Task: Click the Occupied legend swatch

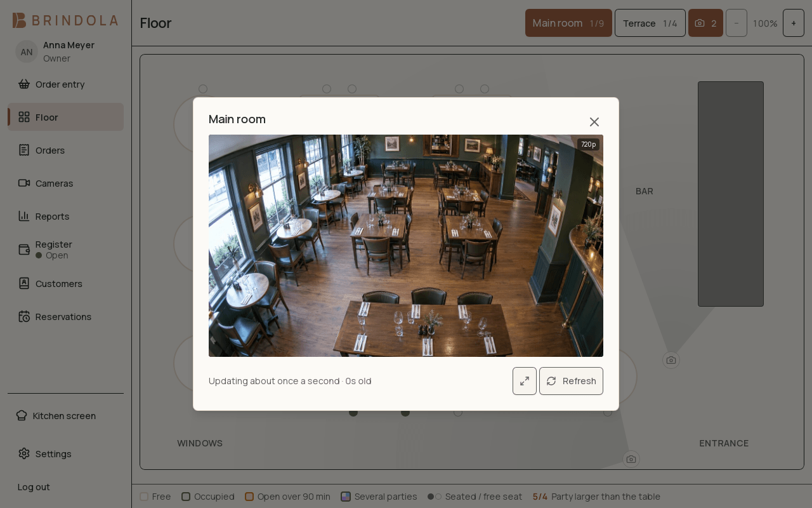Action: [186, 497]
